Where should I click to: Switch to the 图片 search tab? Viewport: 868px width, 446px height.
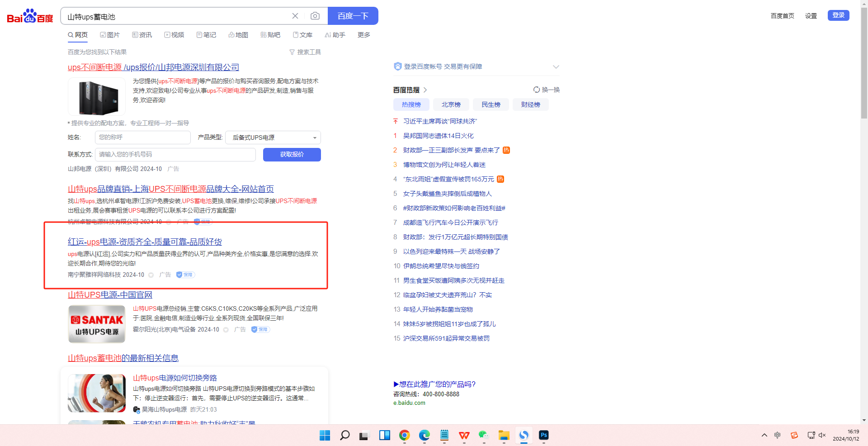110,35
